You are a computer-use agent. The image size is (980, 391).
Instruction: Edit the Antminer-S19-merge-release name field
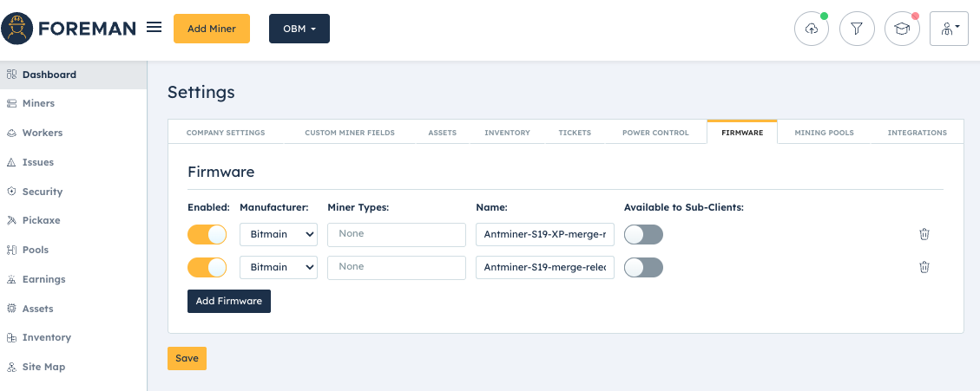click(545, 267)
